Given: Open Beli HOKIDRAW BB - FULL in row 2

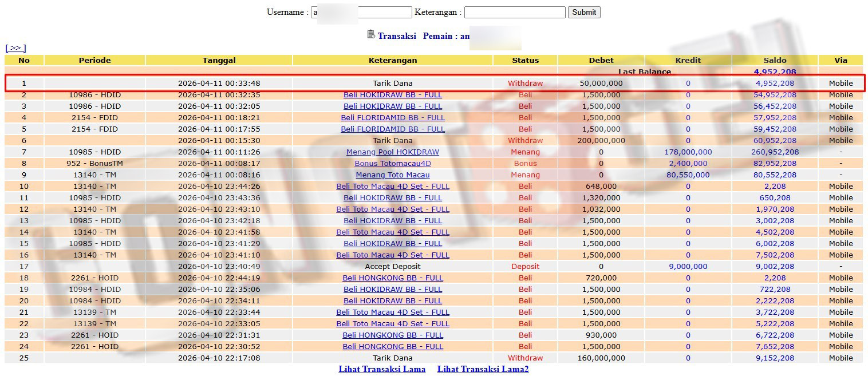Looking at the screenshot, I should click(x=393, y=94).
